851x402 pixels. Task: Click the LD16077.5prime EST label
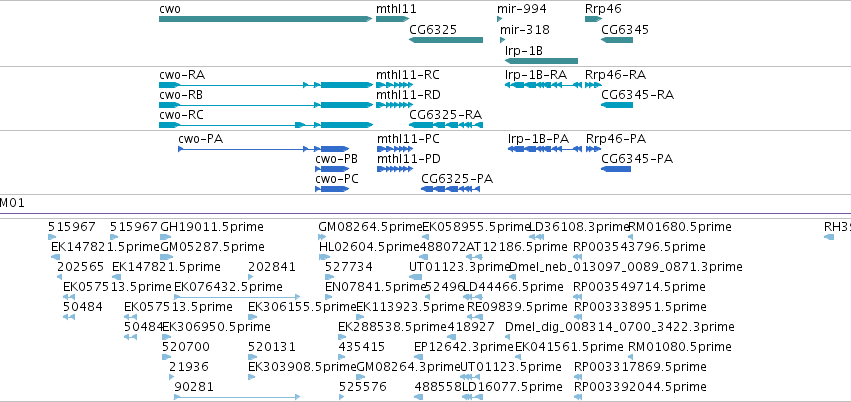tap(512, 387)
